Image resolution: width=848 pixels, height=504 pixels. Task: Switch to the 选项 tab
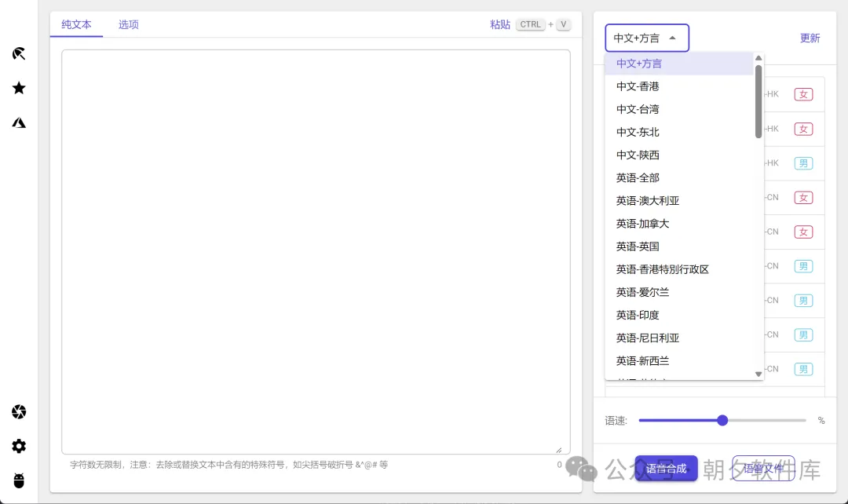coord(128,24)
